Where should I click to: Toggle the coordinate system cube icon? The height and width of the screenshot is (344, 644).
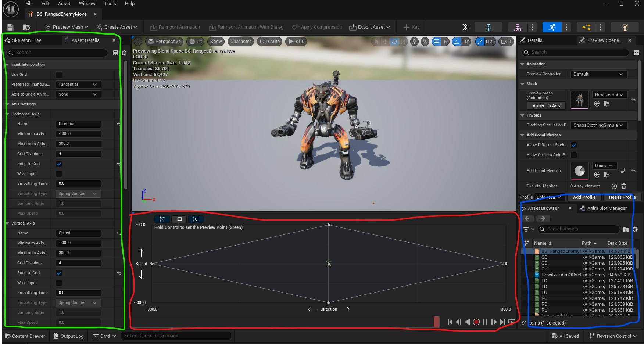415,42
